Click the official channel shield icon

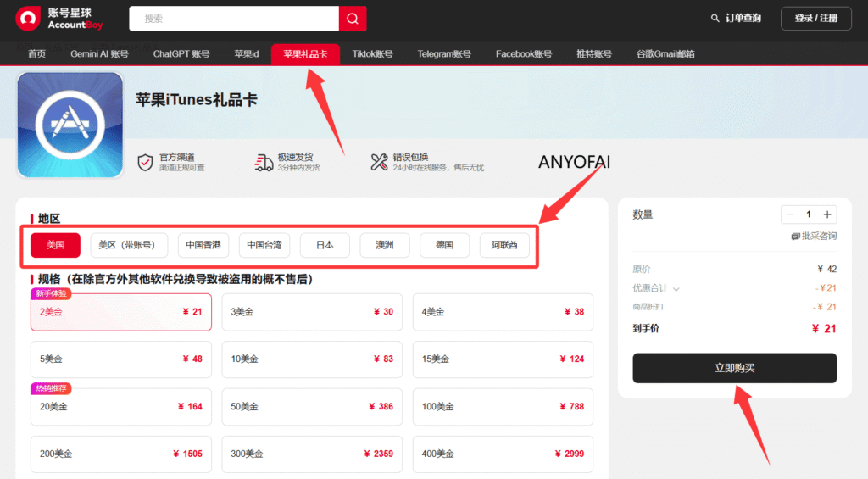pyautogui.click(x=145, y=162)
